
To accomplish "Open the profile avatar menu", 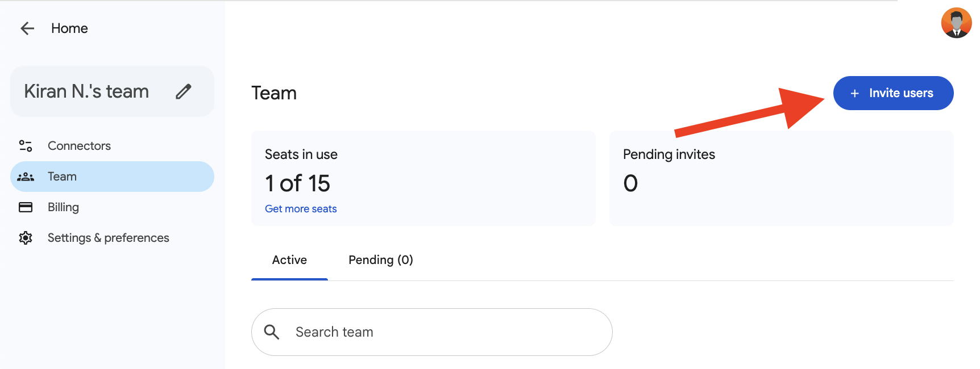I will [956, 23].
